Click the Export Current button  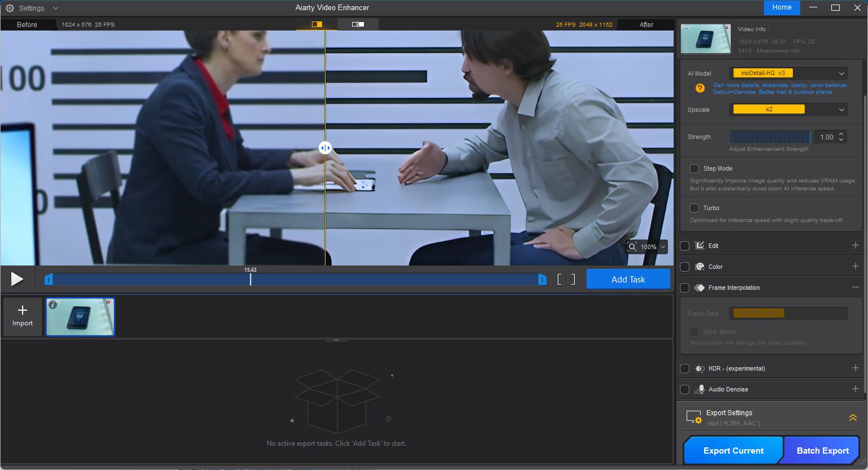(733, 450)
